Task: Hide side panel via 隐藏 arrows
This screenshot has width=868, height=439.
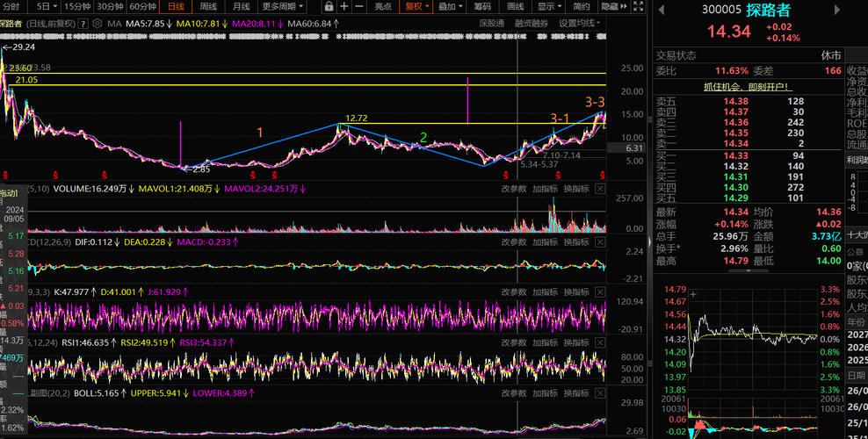Action: coord(615,7)
